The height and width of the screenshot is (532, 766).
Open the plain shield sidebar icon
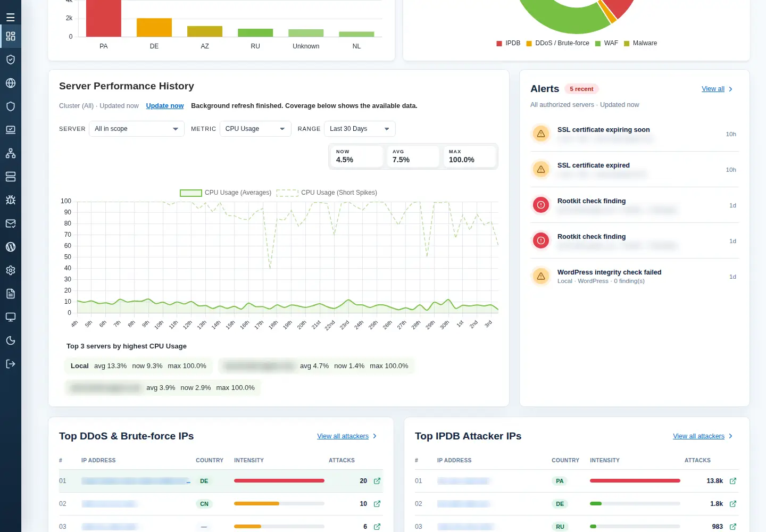pos(11,106)
